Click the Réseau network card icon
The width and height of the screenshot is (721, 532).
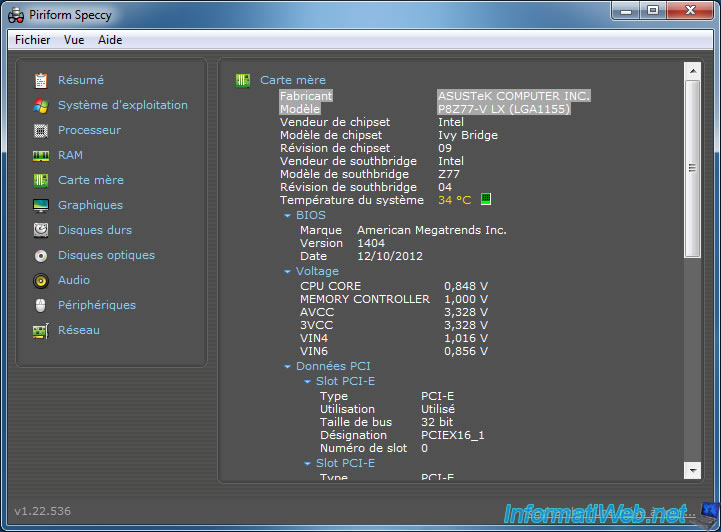click(x=41, y=331)
